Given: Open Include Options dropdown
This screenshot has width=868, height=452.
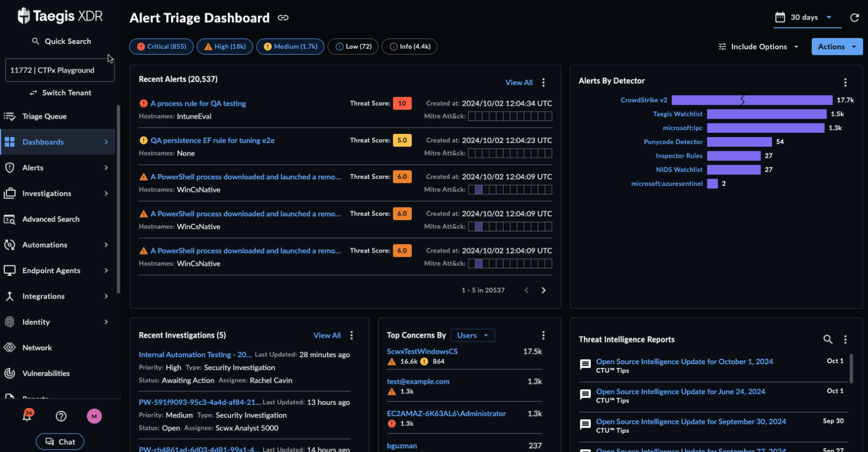Looking at the screenshot, I should coord(758,47).
